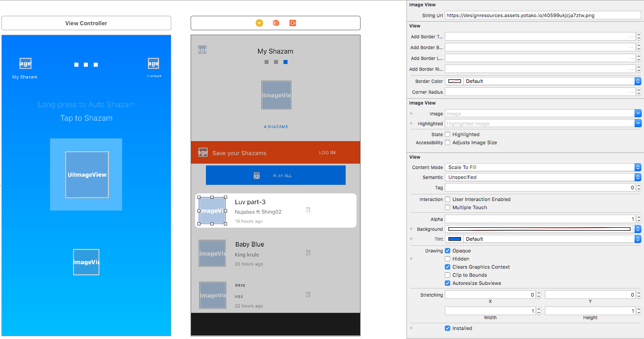
Task: Click the blue Tint color swatch
Action: [x=455, y=239]
